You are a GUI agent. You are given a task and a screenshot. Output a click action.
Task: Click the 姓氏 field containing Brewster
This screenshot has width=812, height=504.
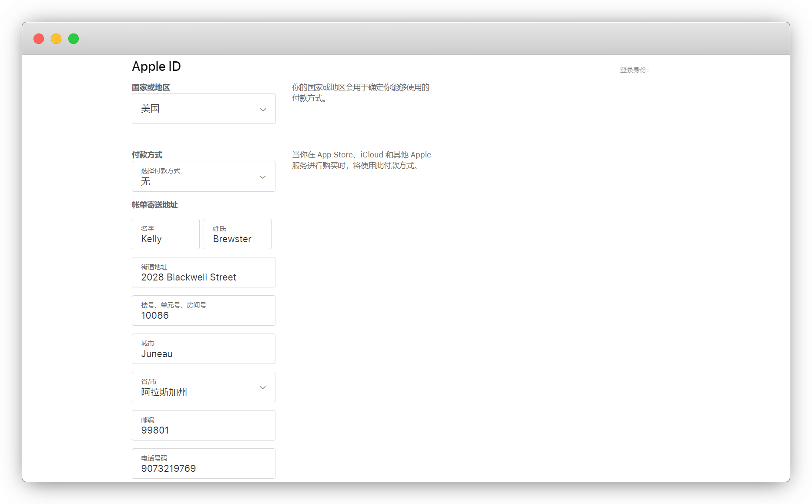pyautogui.click(x=237, y=234)
